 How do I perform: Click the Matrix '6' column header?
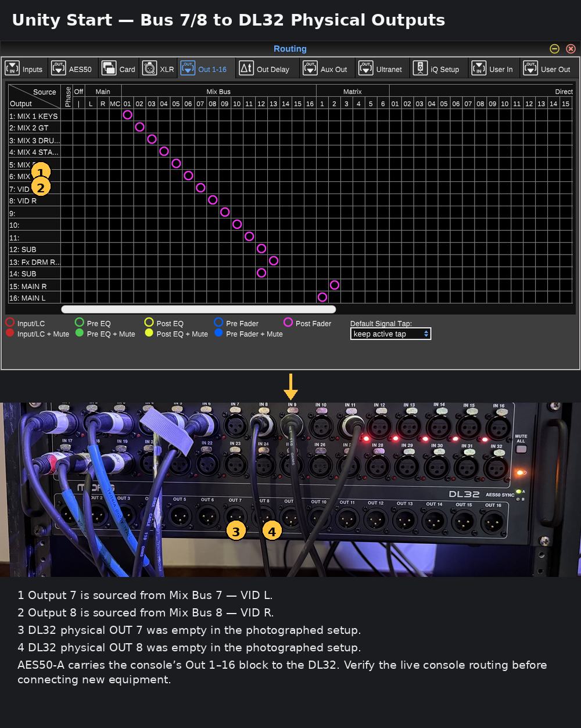[x=383, y=103]
